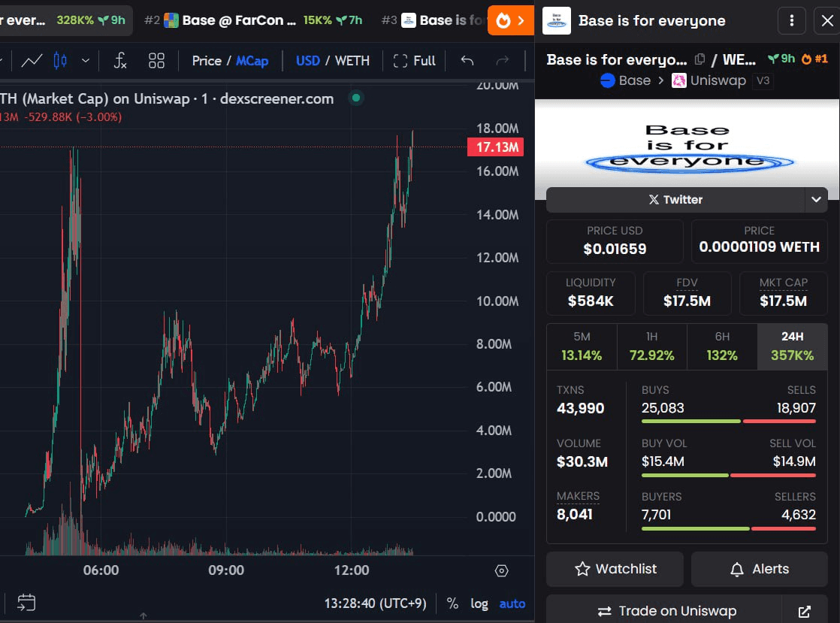840x623 pixels.
Task: Open the trending fire icon button
Action: pyautogui.click(x=510, y=21)
